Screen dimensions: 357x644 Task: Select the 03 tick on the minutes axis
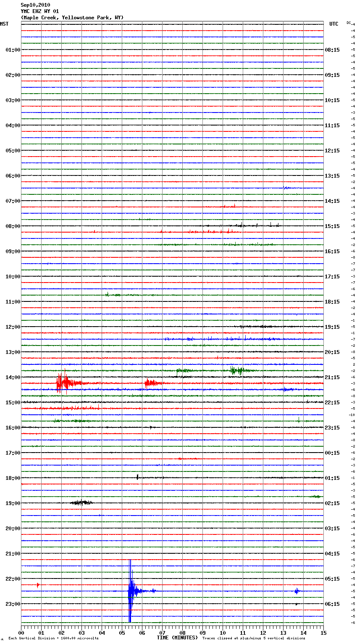pyautogui.click(x=81, y=633)
